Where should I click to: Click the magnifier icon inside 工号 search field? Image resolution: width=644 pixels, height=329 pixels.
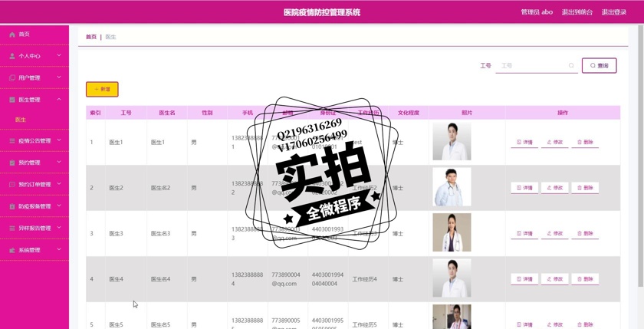tap(571, 66)
